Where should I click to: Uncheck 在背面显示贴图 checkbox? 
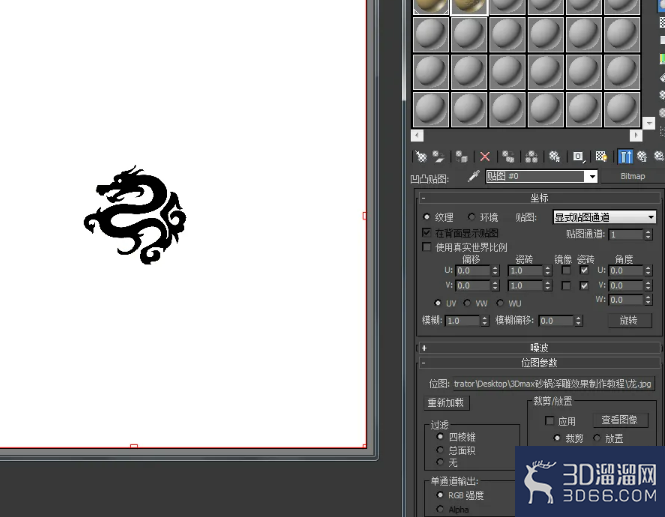point(427,232)
